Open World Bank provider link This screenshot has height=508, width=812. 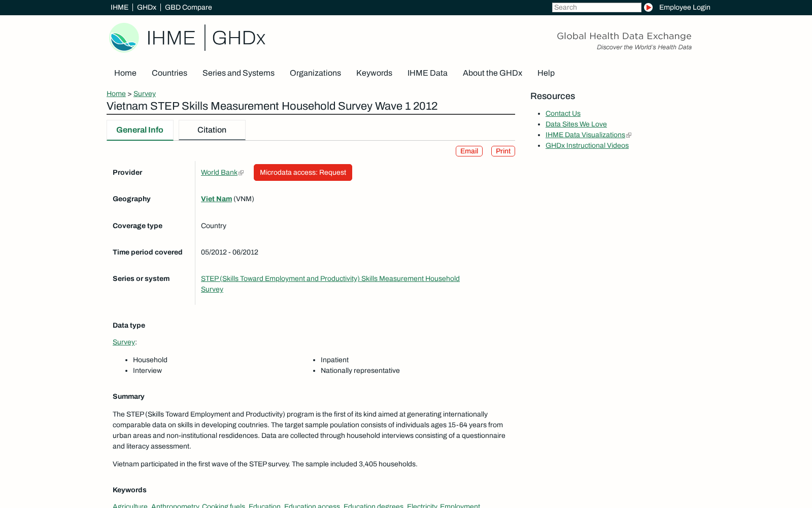pos(219,172)
